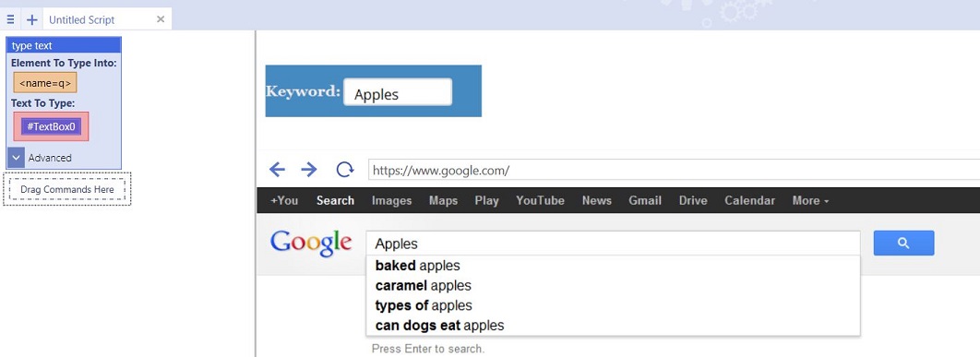Open the hamburger menu icon
The height and width of the screenshot is (357, 980).
coord(11,19)
